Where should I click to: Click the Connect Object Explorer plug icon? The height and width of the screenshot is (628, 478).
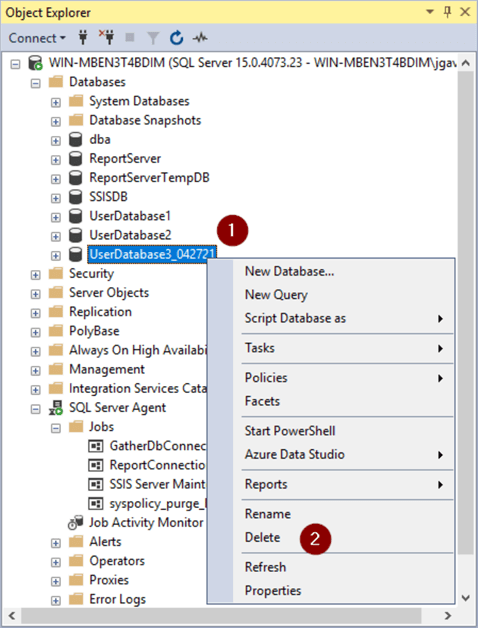pos(83,38)
